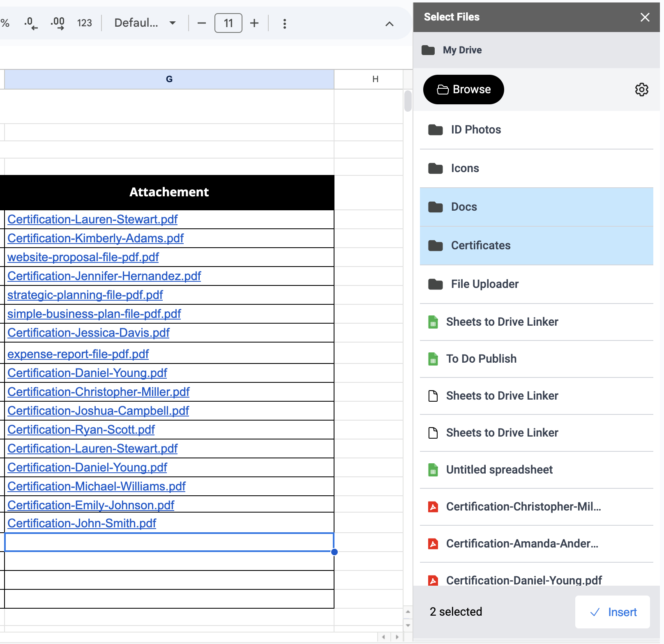Click the font size input field
Screen dimensions: 664x644
(x=228, y=23)
